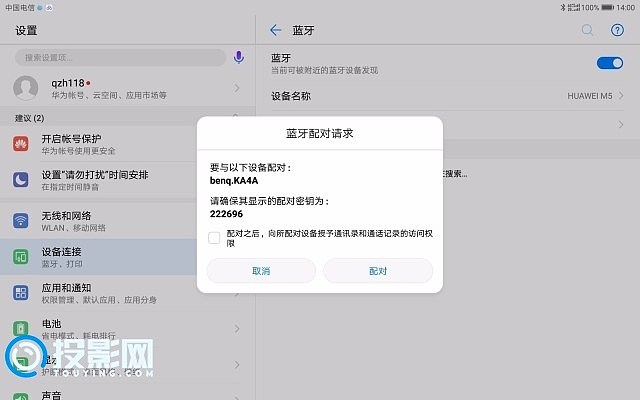Open the qzh118 account avatar
Screen dimensions: 640x400
click(26, 88)
